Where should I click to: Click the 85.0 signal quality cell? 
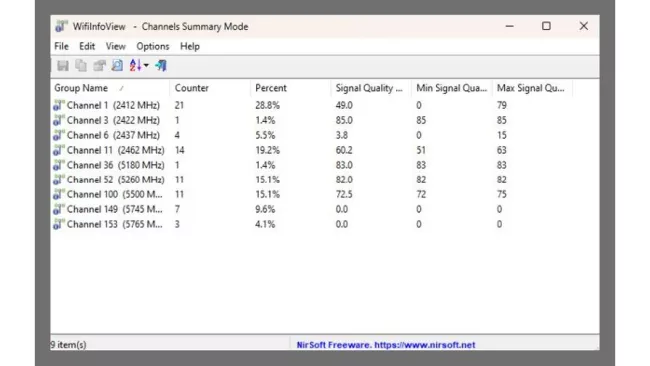pyautogui.click(x=344, y=120)
